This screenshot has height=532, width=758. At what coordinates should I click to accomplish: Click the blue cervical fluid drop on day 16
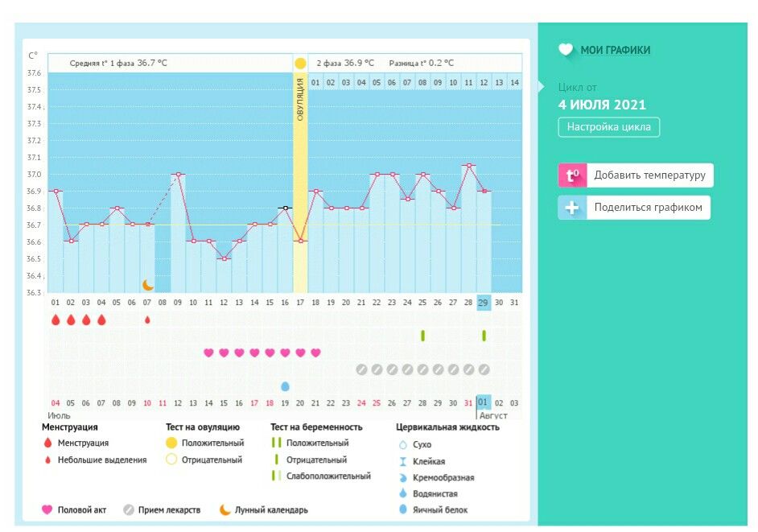285,386
